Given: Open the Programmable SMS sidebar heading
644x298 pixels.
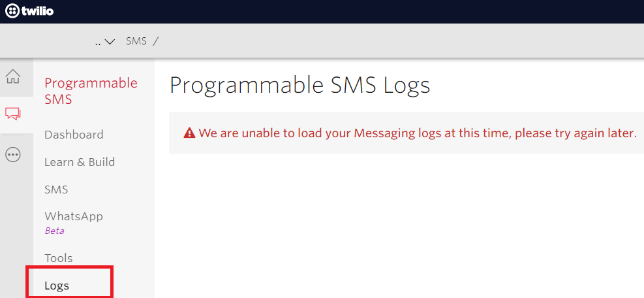Looking at the screenshot, I should 91,91.
